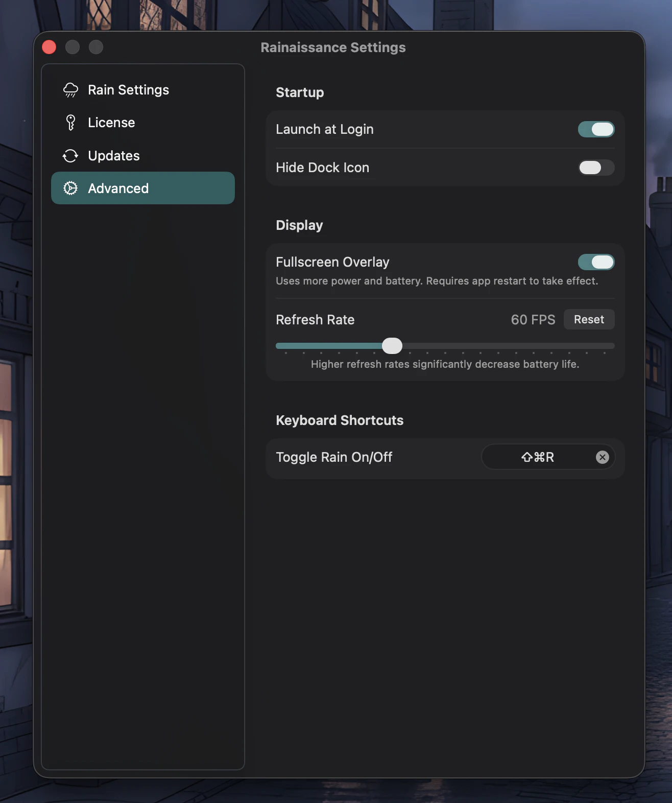Clear the Toggle Rain shortcut with the X icon
The image size is (672, 803).
(602, 457)
